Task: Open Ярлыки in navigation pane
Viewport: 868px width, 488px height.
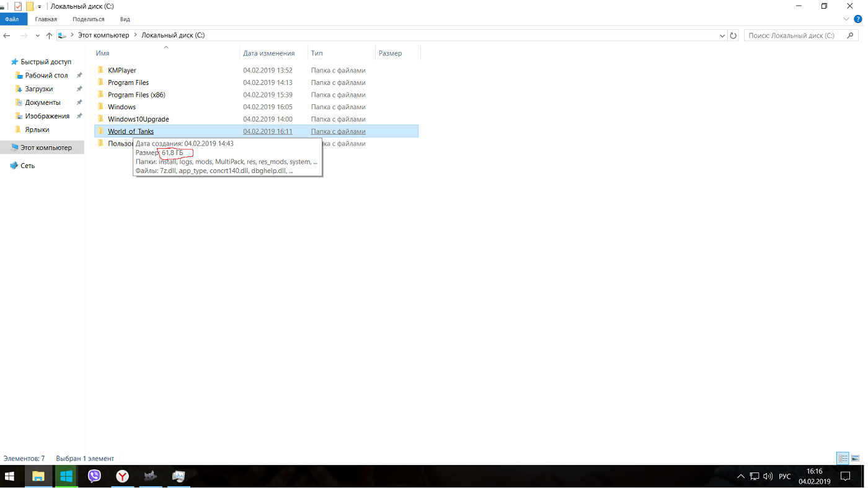Action: coord(37,130)
